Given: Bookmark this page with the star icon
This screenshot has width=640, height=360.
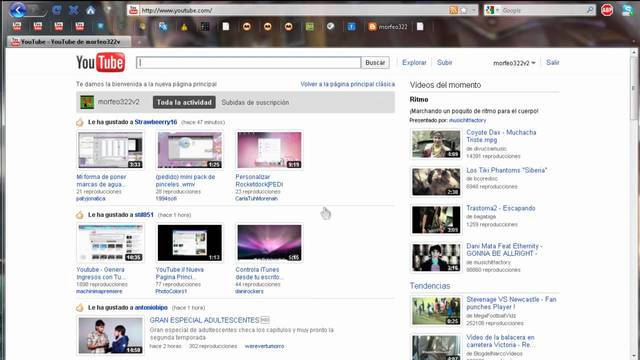Looking at the screenshot, I should 464,10.
